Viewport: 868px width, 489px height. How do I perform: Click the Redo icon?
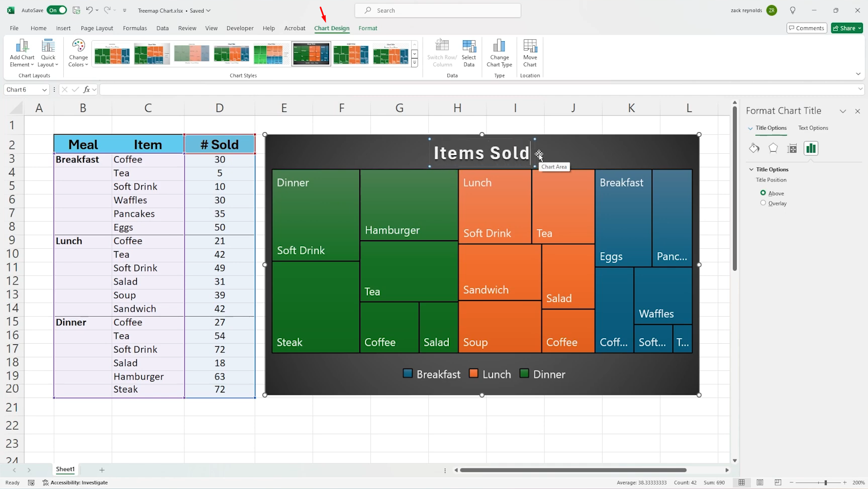[x=107, y=10]
